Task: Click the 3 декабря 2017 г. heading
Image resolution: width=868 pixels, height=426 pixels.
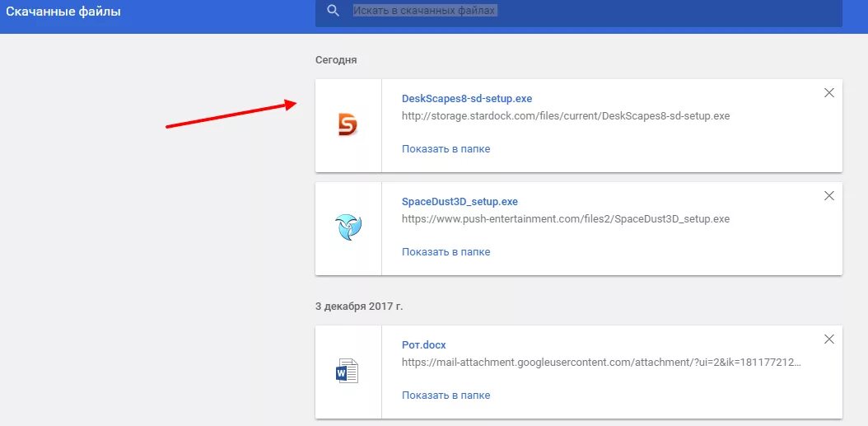Action: 359,306
